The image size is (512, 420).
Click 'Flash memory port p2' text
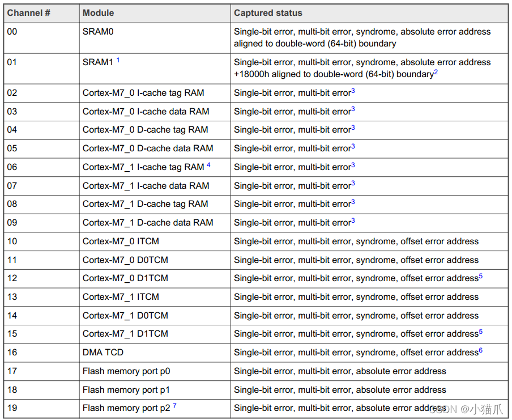[x=126, y=408]
